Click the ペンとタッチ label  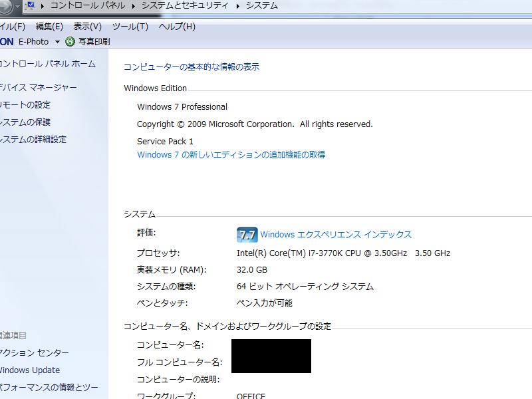[x=162, y=303]
